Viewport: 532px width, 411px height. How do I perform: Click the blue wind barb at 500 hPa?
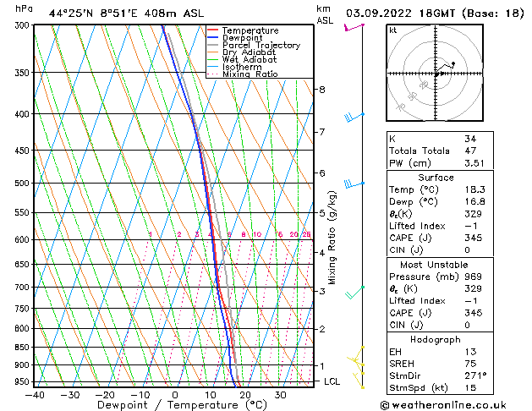[354, 184]
